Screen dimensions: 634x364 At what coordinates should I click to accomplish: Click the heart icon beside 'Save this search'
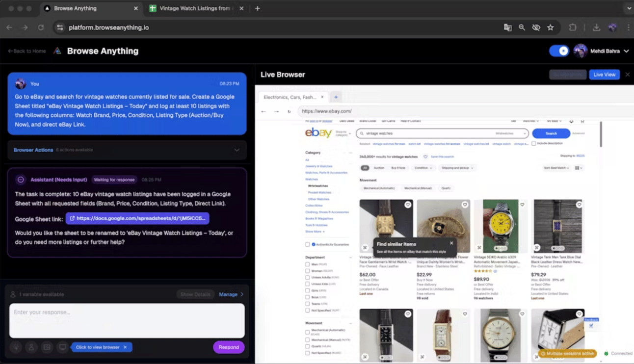pyautogui.click(x=425, y=157)
